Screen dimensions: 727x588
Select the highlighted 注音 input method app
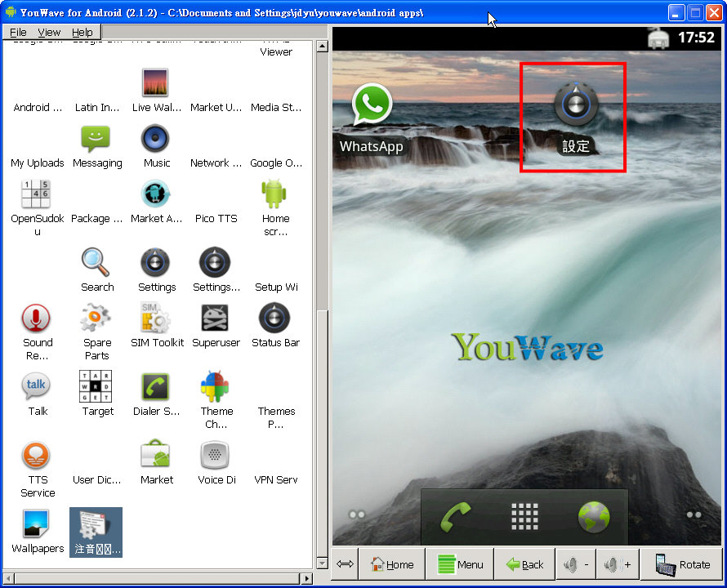[96, 532]
